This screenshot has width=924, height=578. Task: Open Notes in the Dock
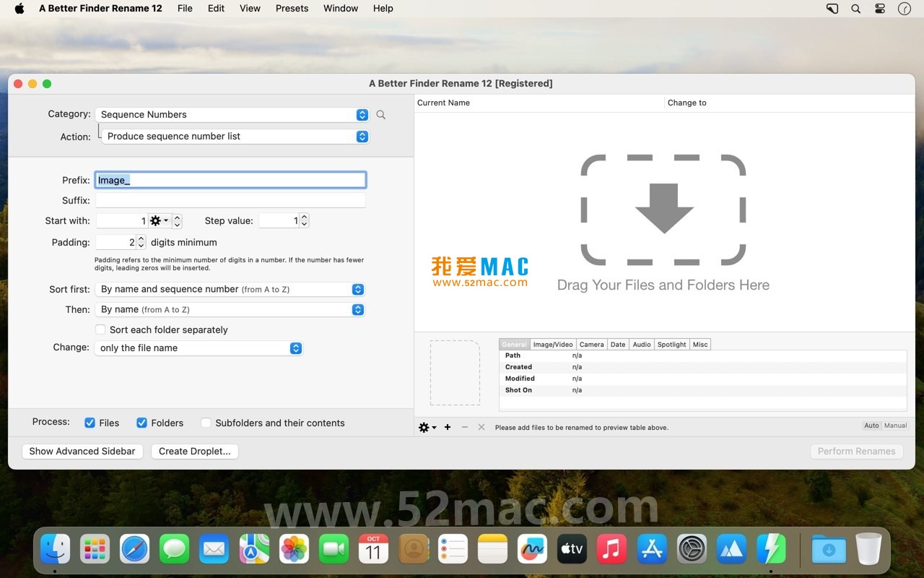tap(492, 549)
